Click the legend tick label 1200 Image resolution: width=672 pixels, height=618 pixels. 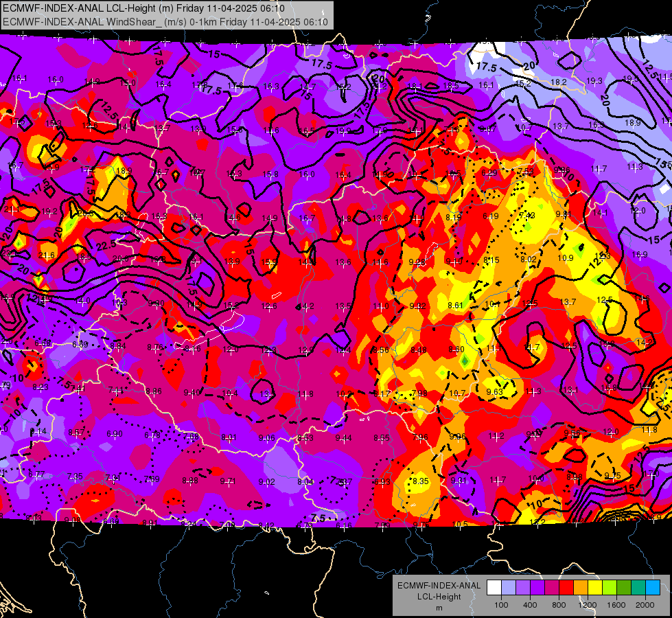[x=587, y=605]
